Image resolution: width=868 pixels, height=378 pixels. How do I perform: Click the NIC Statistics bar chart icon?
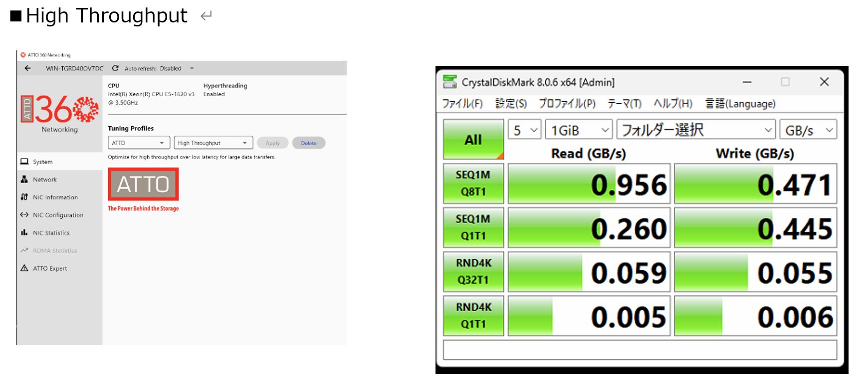pyautogui.click(x=24, y=232)
